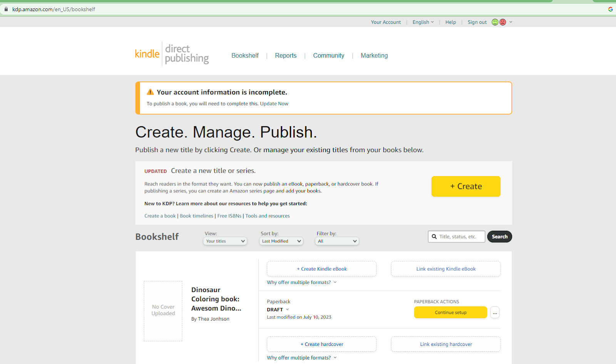
Task: Open the View 'Your titles' dropdown
Action: click(x=225, y=241)
